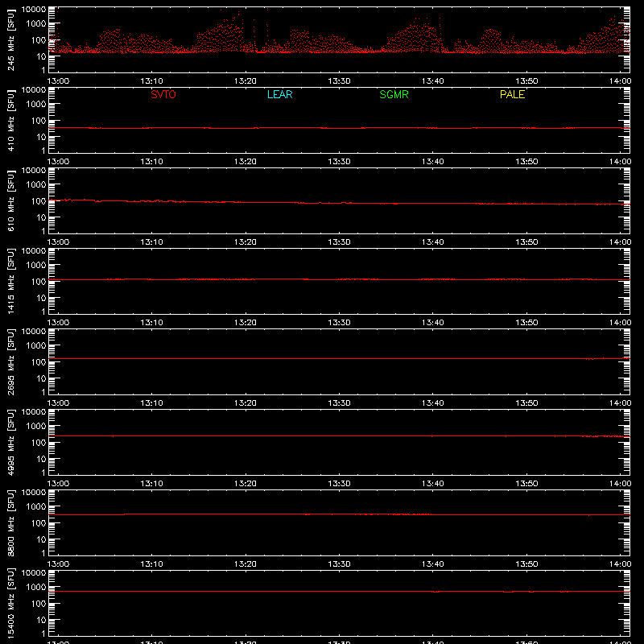Image resolution: width=644 pixels, height=644 pixels.
Task: Select the 15400 MHz [SFU] axis title
Action: coord(11,603)
